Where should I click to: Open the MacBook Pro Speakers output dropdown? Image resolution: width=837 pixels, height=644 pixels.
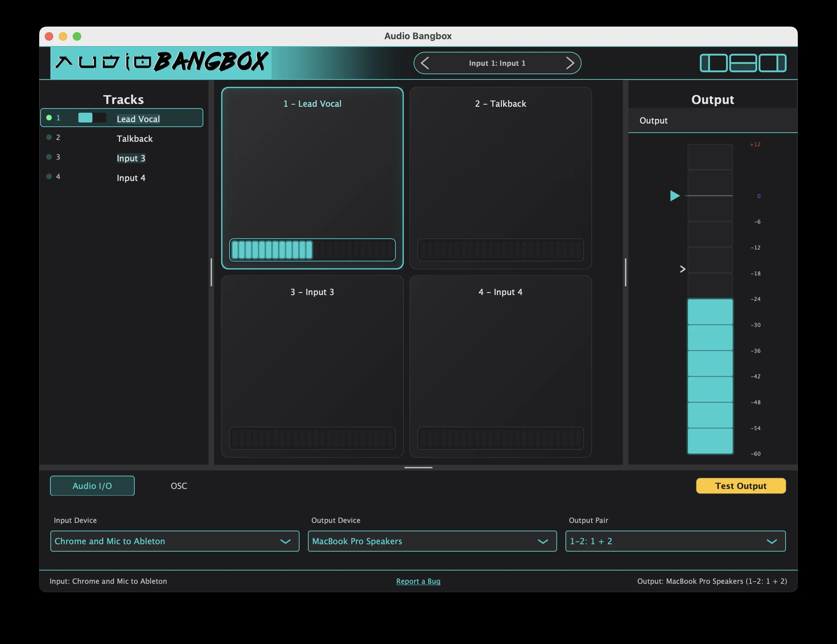coord(432,541)
